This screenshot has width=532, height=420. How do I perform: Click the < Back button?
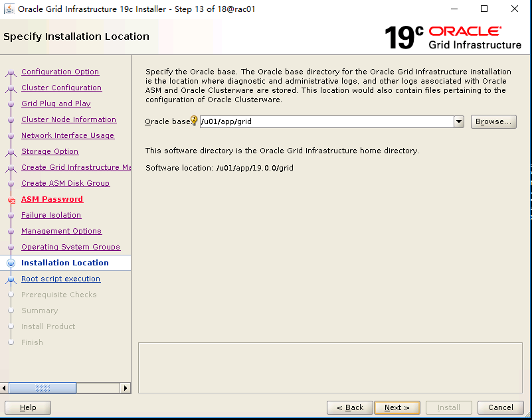350,407
